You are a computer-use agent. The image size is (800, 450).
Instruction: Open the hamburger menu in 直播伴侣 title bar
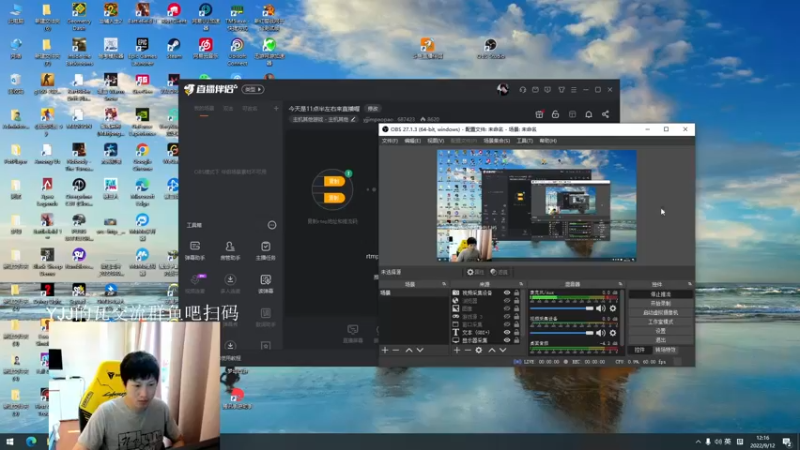[573, 90]
